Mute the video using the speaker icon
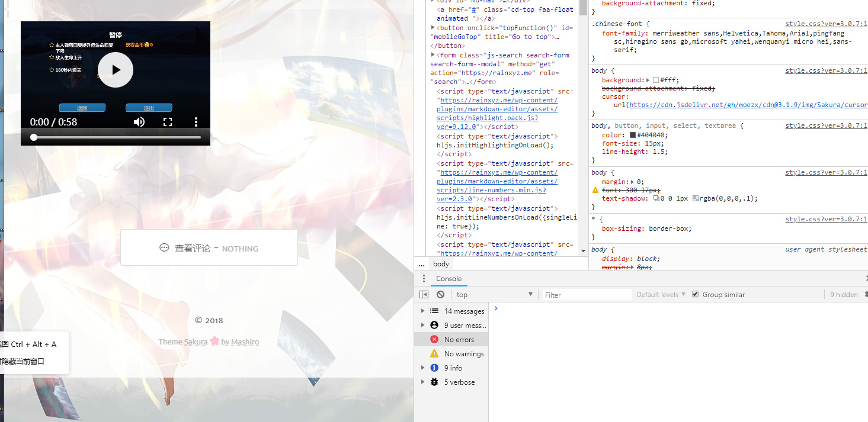This screenshot has width=868, height=422. [x=139, y=122]
